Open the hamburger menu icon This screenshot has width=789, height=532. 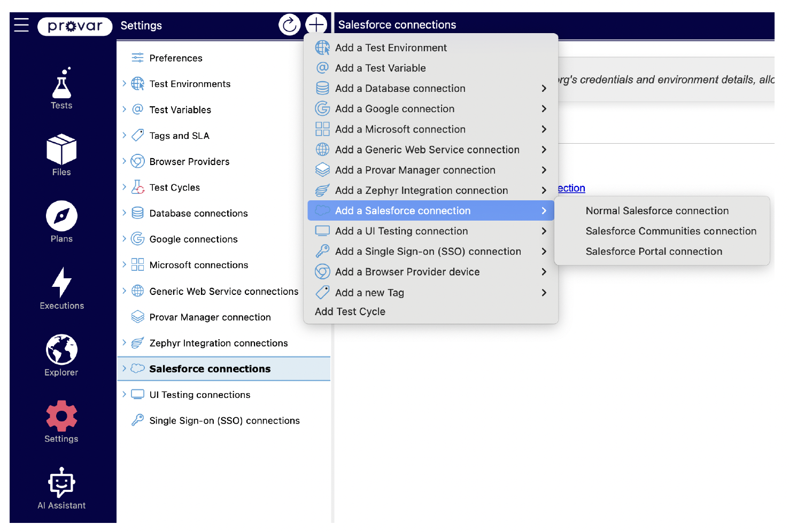coord(21,25)
